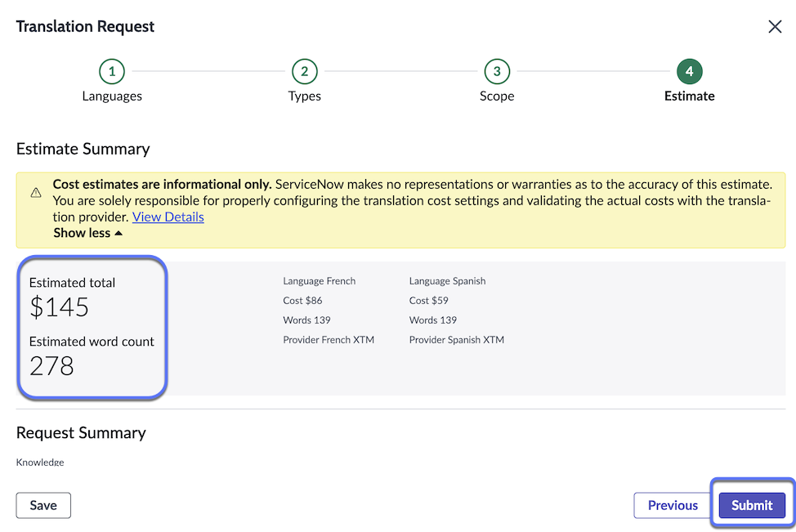Click the Cost $59 entry
The width and height of the screenshot is (796, 532).
[x=428, y=301]
